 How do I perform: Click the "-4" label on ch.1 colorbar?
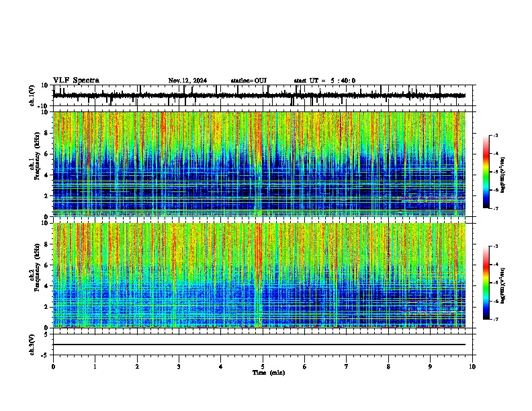[496, 154]
